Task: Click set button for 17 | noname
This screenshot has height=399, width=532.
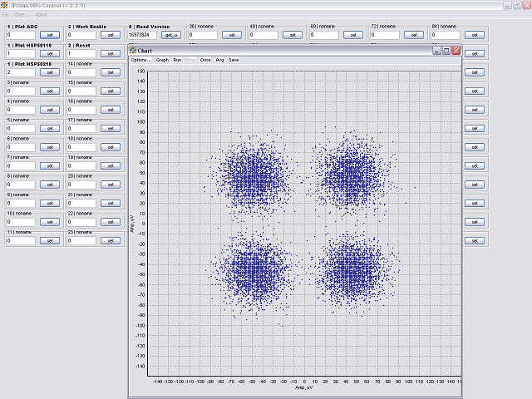Action: [x=111, y=128]
